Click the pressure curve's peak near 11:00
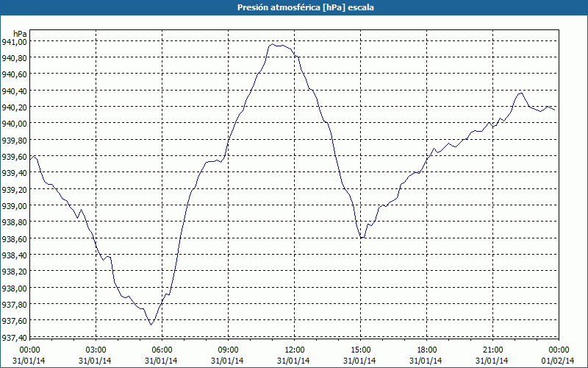This screenshot has width=588, height=368. [273, 44]
